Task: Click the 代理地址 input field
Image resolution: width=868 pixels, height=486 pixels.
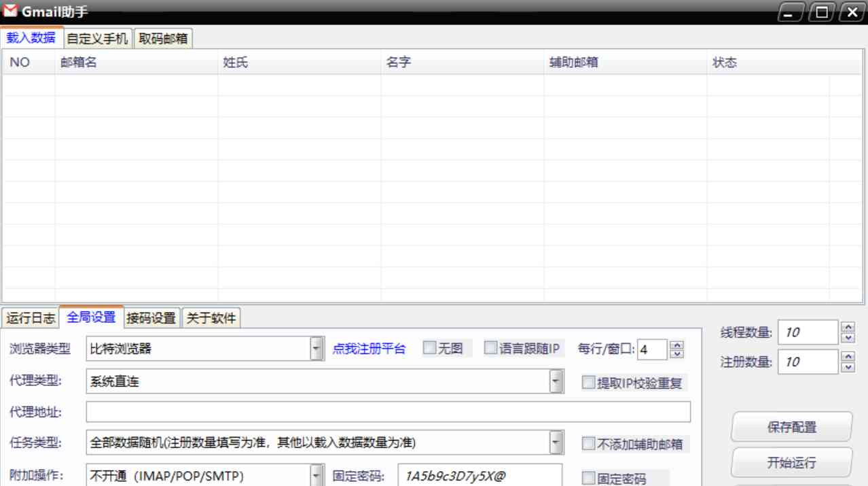Action: [388, 412]
